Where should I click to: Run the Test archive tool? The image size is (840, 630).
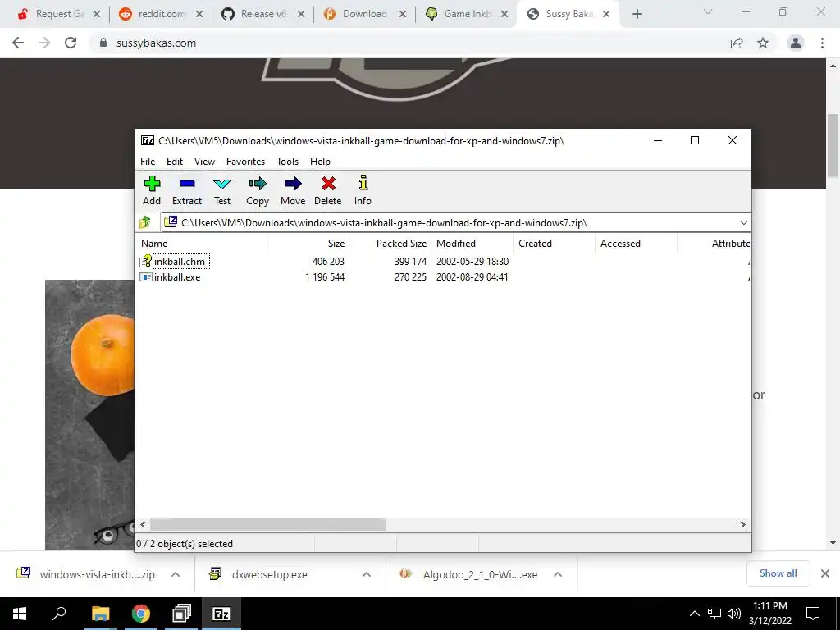pyautogui.click(x=221, y=190)
